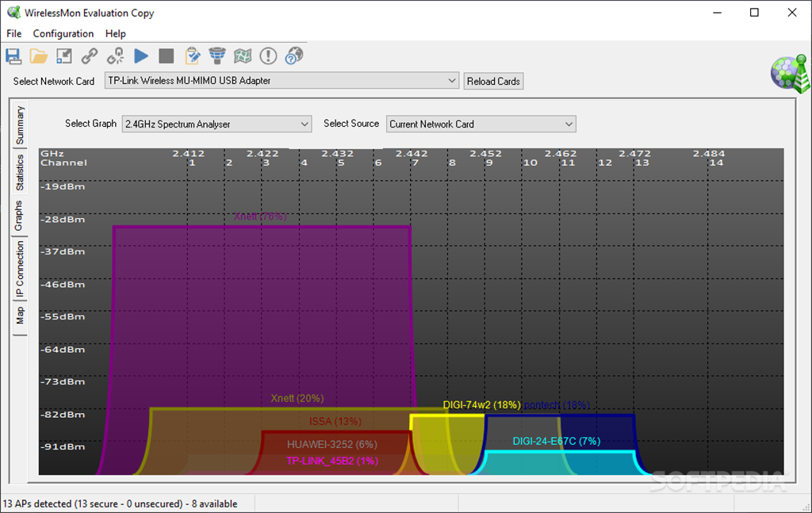Click the funnel filter icon

click(x=217, y=56)
